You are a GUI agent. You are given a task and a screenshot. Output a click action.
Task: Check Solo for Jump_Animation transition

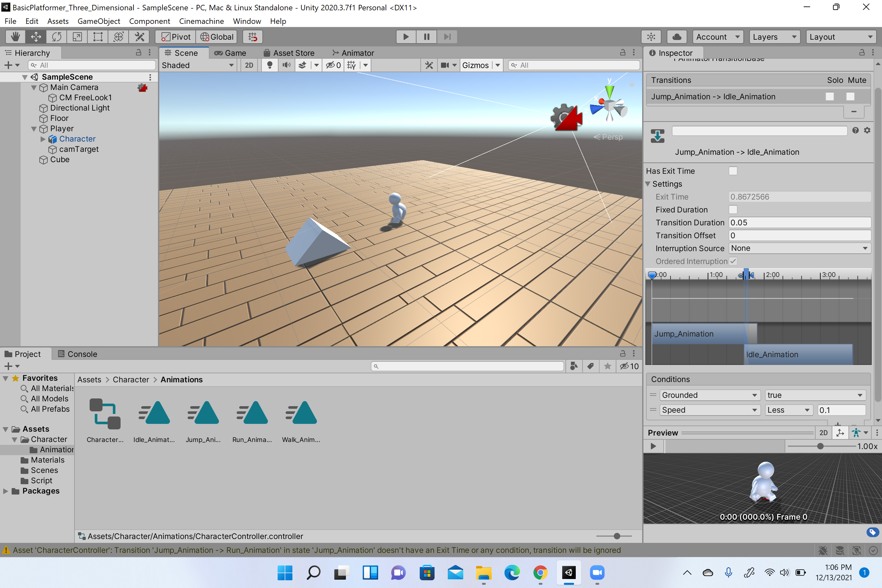[829, 96]
